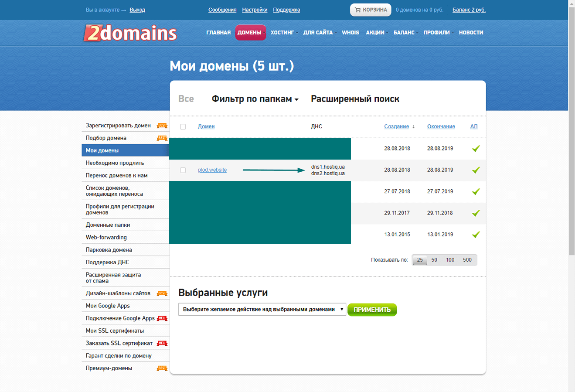
Task: Sort by Домен column header
Action: [206, 126]
